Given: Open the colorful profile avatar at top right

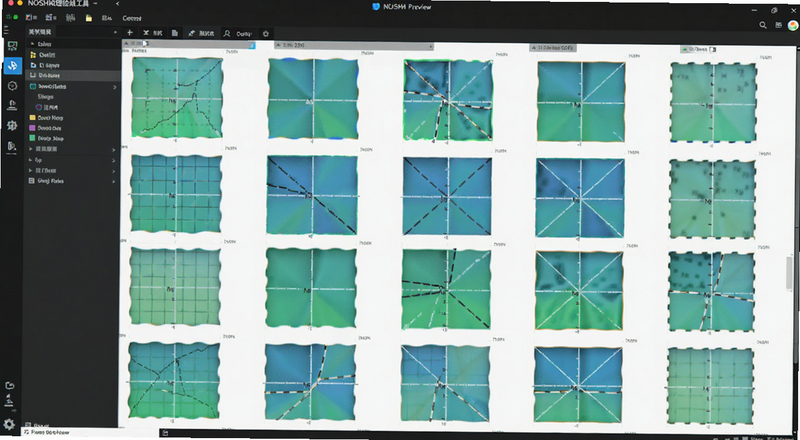Looking at the screenshot, I should [x=793, y=26].
